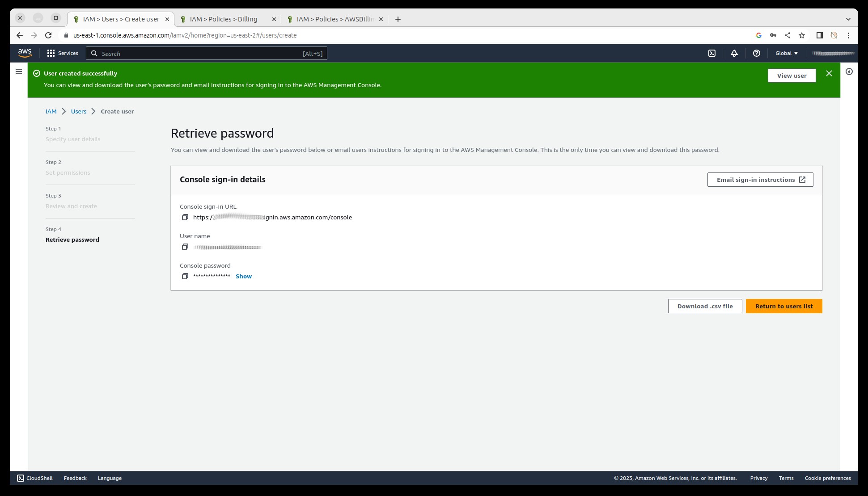Go forward in browser history

tap(34, 35)
